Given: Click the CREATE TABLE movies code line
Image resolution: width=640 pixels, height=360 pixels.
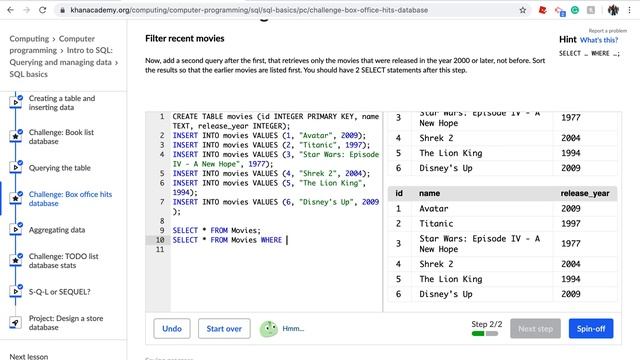Looking at the screenshot, I should click(276, 121).
